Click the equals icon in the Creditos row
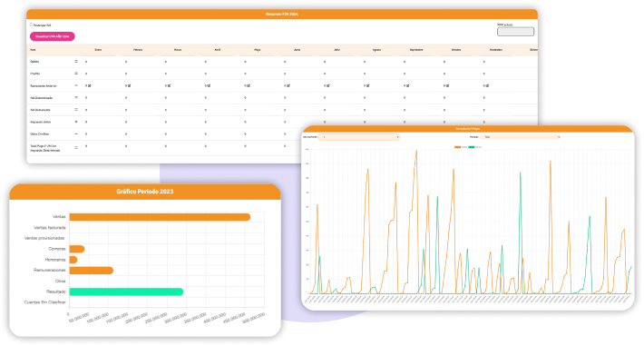 point(76,74)
